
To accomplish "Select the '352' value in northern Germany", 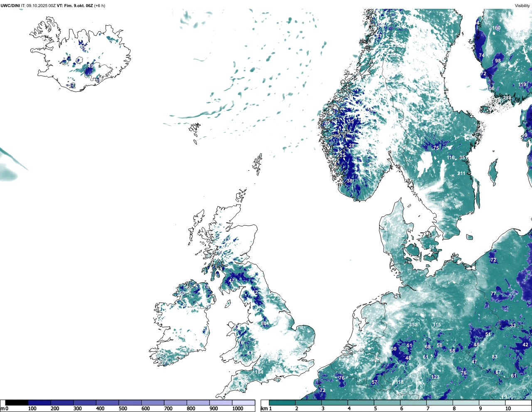I will [x=413, y=325].
